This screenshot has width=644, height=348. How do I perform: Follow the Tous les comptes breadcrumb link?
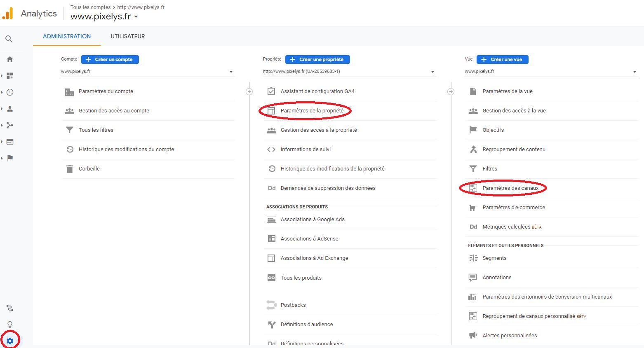(90, 7)
